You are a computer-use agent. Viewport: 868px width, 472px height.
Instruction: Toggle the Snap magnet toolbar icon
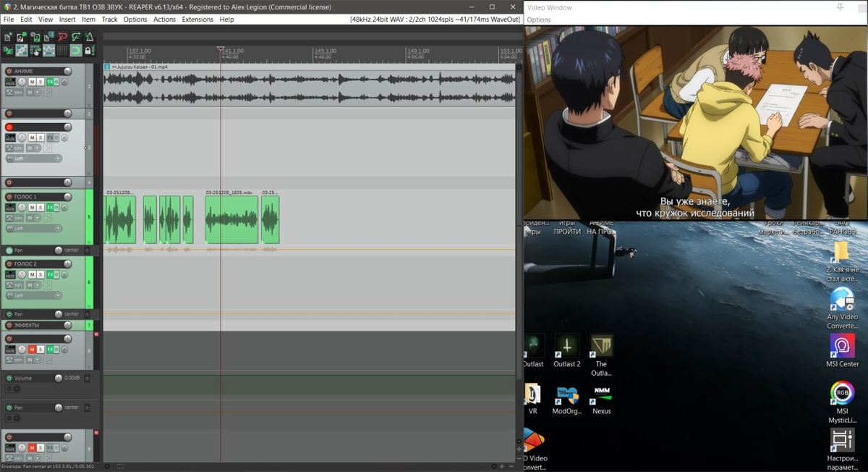coord(76,51)
